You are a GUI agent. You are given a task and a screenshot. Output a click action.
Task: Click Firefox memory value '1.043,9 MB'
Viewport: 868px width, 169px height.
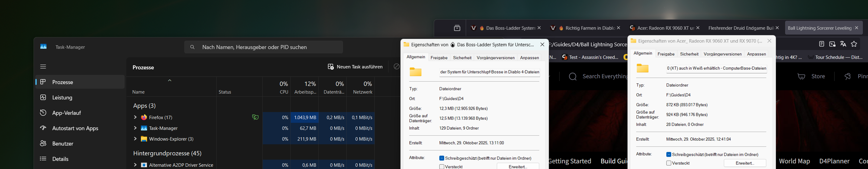305,117
